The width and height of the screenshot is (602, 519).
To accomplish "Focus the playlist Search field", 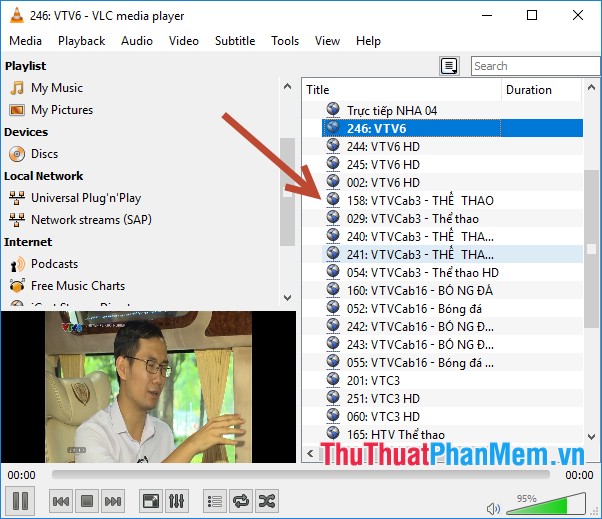I will tap(536, 66).
